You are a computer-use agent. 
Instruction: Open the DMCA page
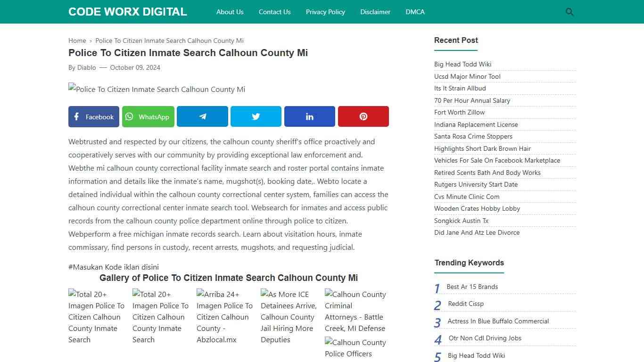(x=415, y=12)
